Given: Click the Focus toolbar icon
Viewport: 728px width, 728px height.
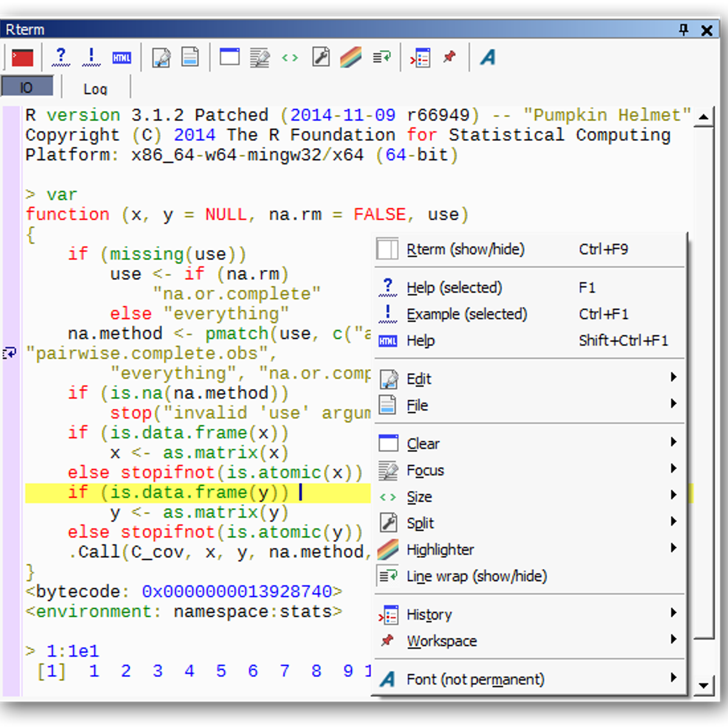Looking at the screenshot, I should pyautogui.click(x=259, y=58).
